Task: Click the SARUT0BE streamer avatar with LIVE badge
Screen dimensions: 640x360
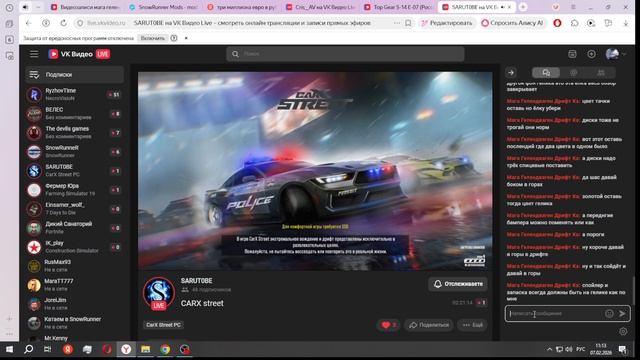Action: tap(159, 294)
